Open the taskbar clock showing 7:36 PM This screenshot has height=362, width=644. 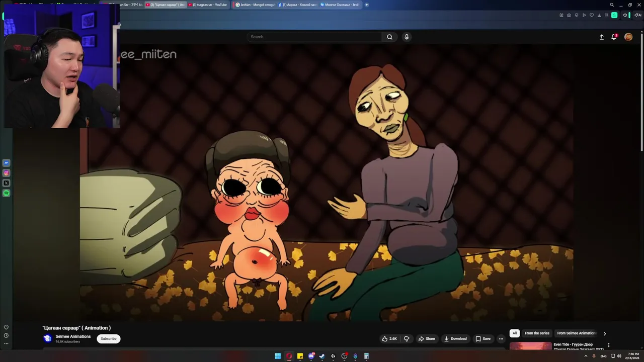pyautogui.click(x=632, y=356)
